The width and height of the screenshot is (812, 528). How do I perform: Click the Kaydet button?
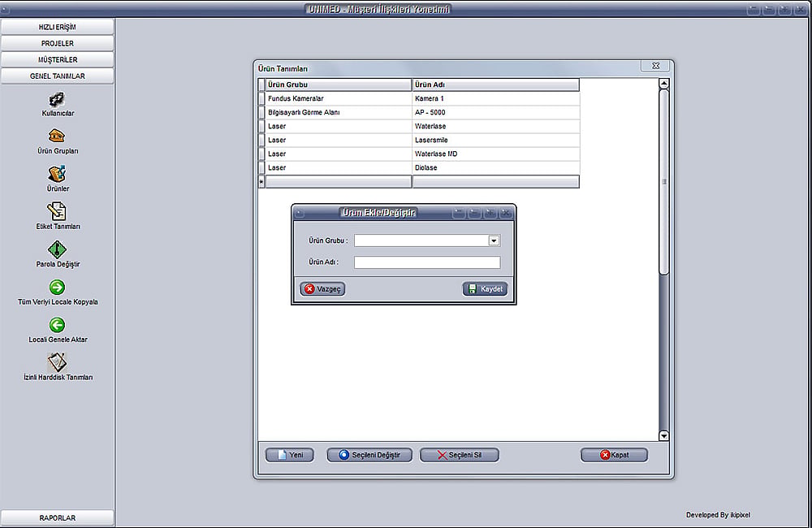point(486,289)
